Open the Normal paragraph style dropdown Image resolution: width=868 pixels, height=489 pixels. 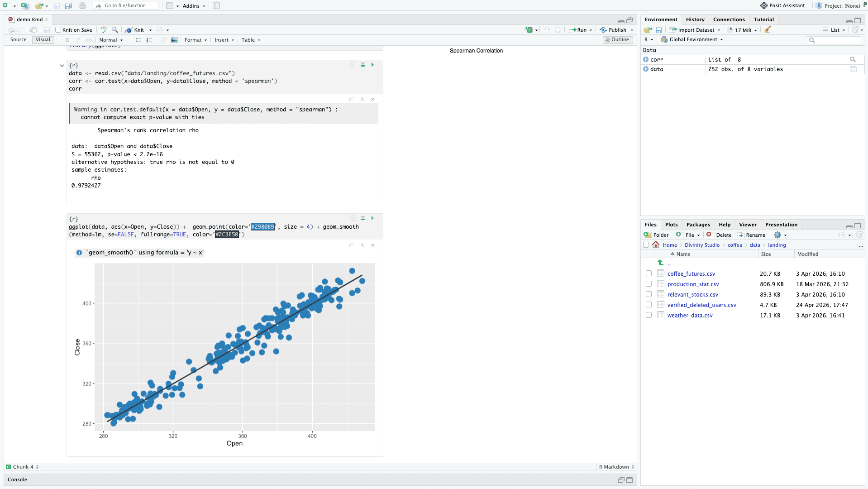(x=111, y=40)
